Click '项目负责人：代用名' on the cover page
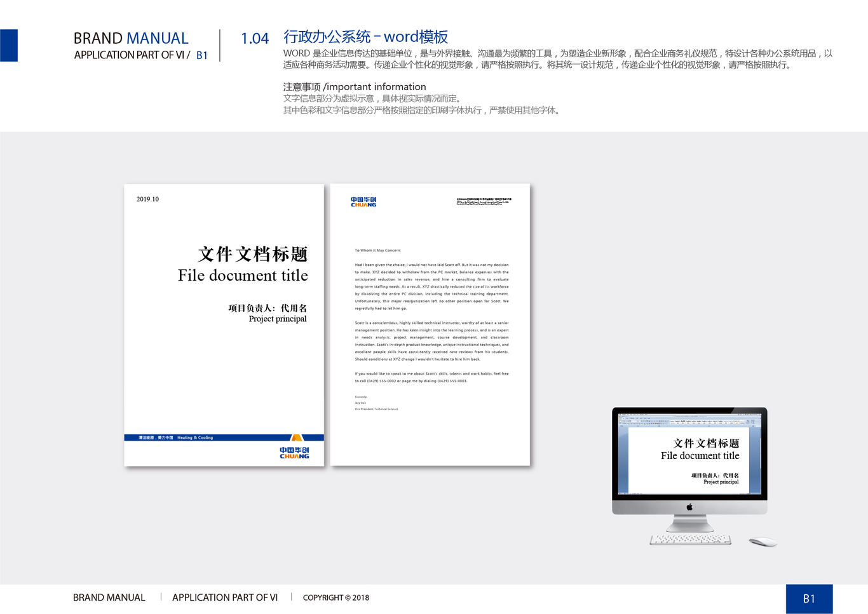Viewport: 868px width, 614px height. click(268, 308)
